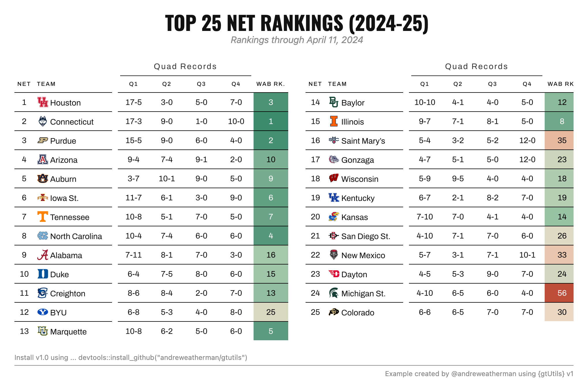Click Connecticut's dark green WAB cell 1
This screenshot has height=392, width=588.
[x=271, y=121]
